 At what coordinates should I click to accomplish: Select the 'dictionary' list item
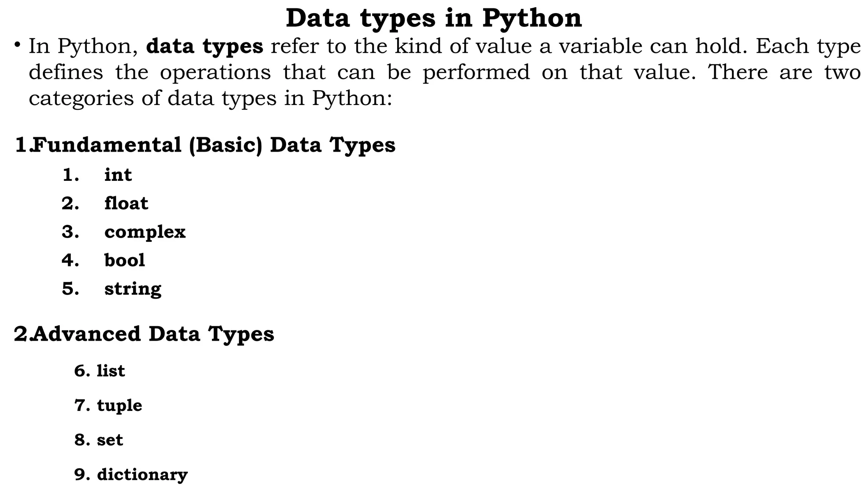(142, 474)
